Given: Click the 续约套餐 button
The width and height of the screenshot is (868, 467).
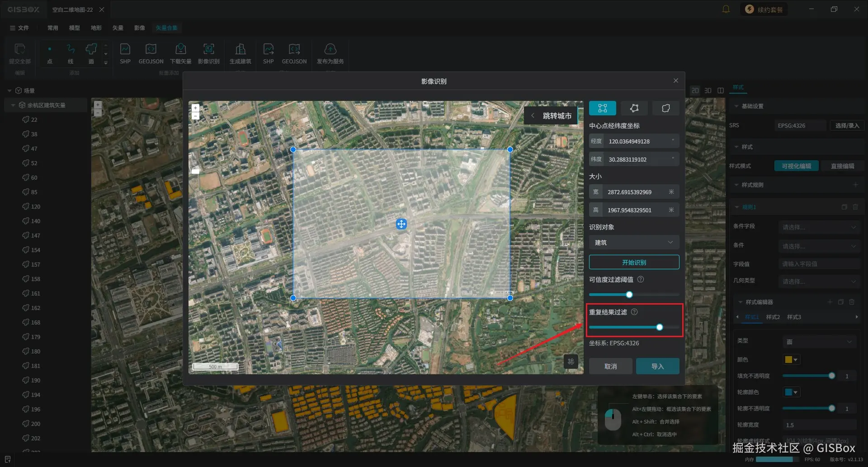Looking at the screenshot, I should pyautogui.click(x=764, y=10).
